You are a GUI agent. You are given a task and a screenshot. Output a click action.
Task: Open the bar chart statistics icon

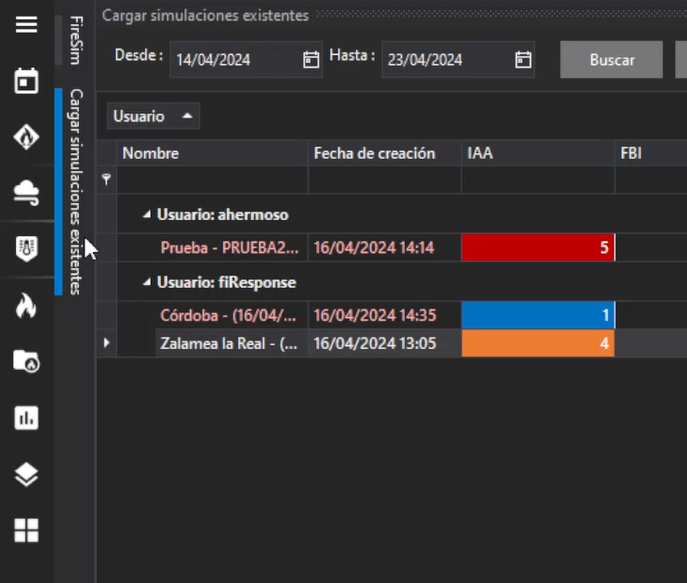coord(26,418)
